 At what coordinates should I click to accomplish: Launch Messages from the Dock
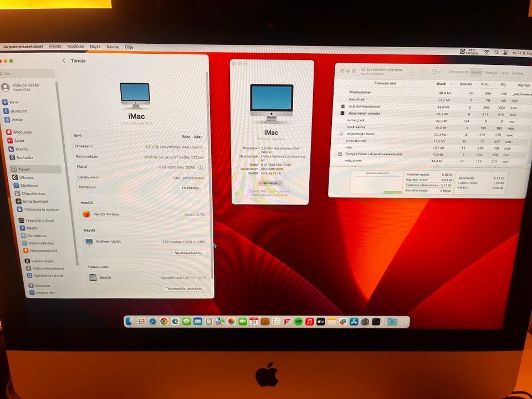186,321
